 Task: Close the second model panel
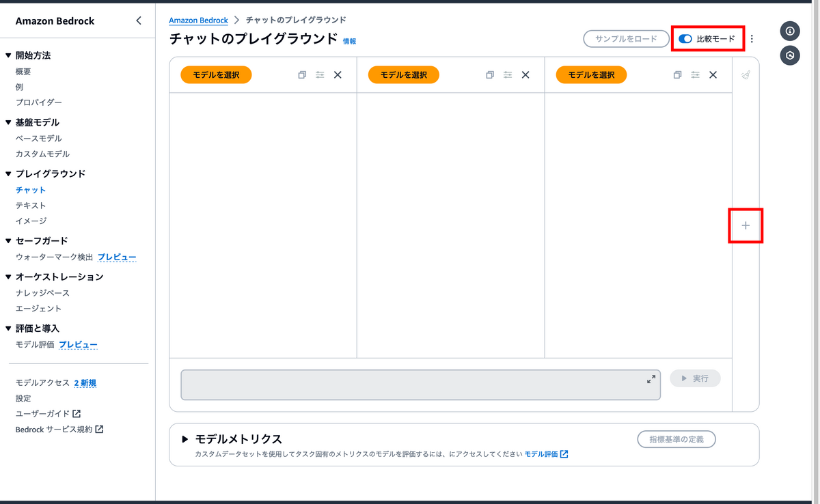point(525,75)
